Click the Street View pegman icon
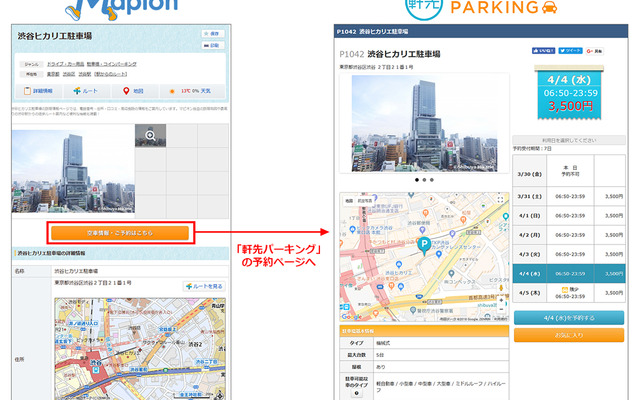 (501, 288)
